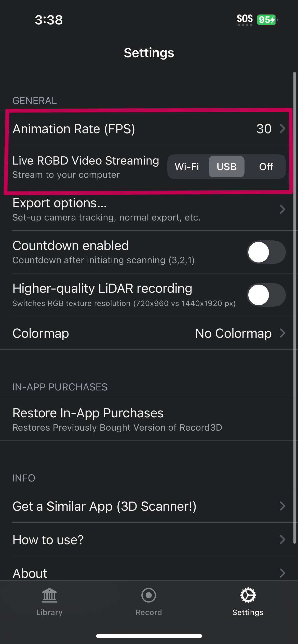This screenshot has width=298, height=644.
Task: Open the Colormap selection chevron
Action: (x=282, y=333)
